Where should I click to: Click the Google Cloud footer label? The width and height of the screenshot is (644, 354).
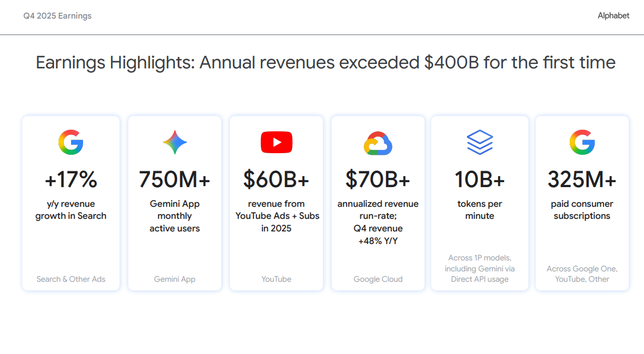378,279
